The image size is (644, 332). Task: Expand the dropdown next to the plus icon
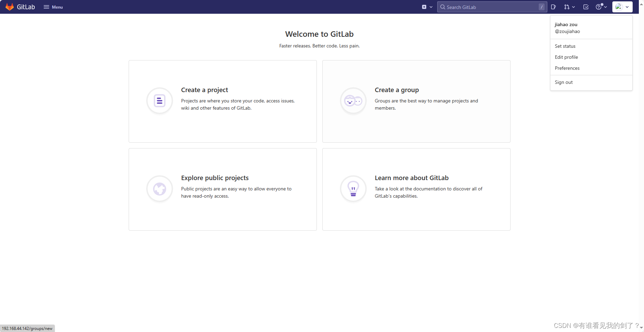click(431, 7)
